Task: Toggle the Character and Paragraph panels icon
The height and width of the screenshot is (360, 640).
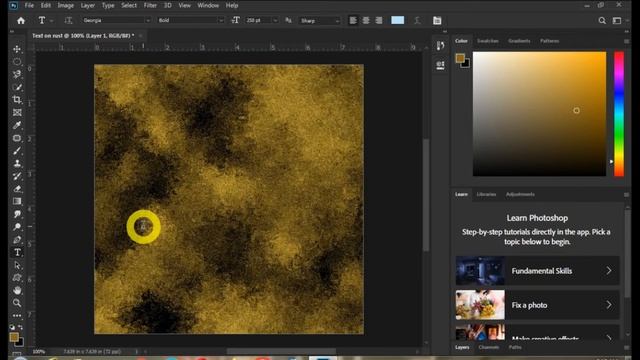Action: coord(437,20)
